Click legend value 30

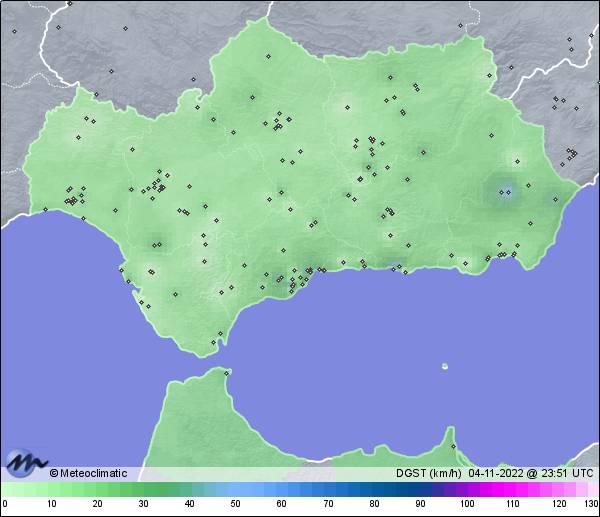143,504
